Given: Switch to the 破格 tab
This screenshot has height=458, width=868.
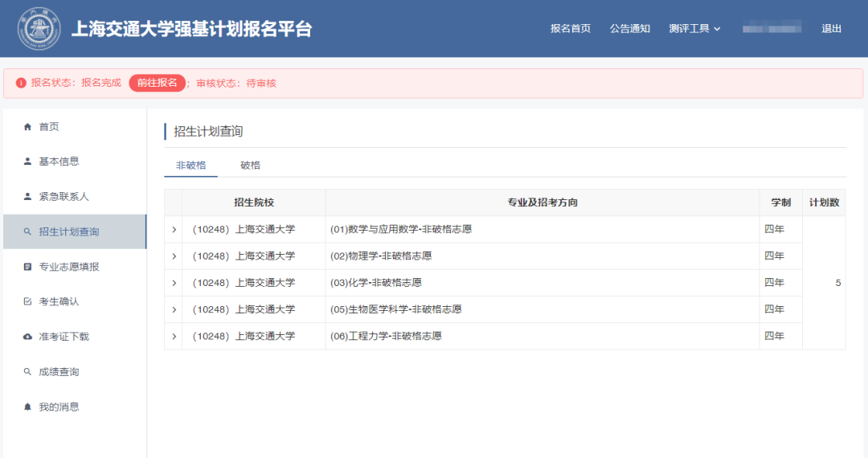Looking at the screenshot, I should pyautogui.click(x=250, y=166).
